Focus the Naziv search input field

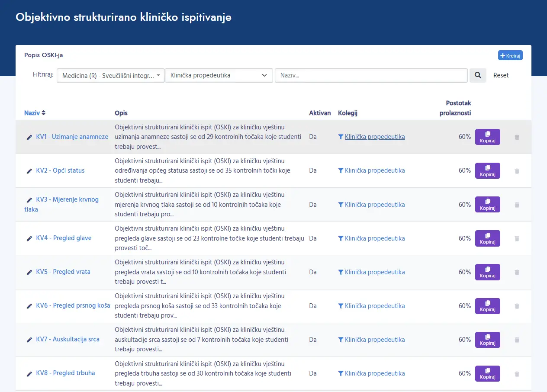(x=371, y=75)
